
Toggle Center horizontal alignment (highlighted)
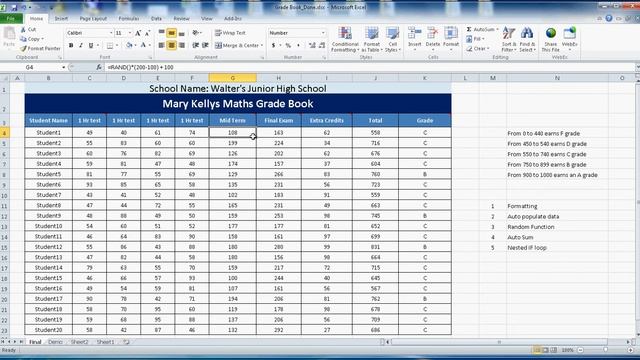171,45
